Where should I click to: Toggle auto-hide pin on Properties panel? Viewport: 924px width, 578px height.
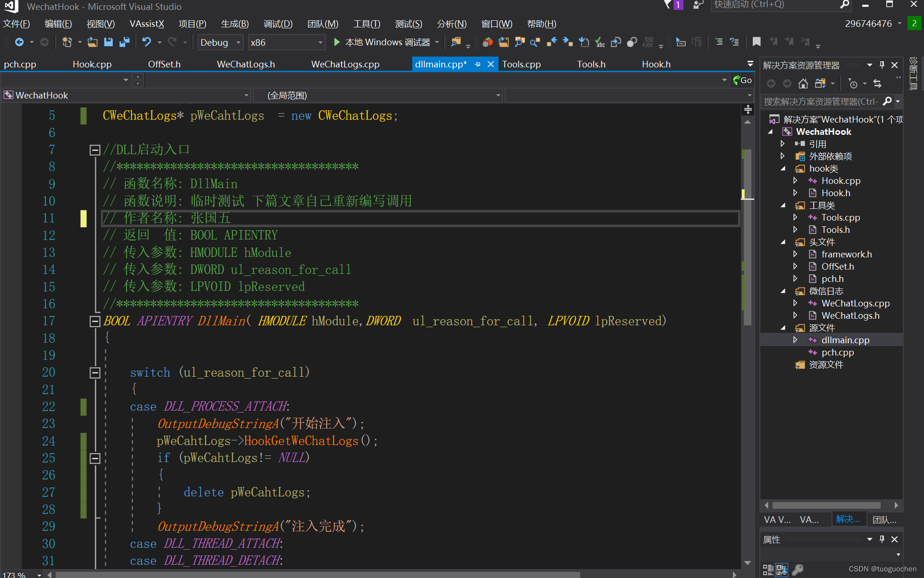882,539
